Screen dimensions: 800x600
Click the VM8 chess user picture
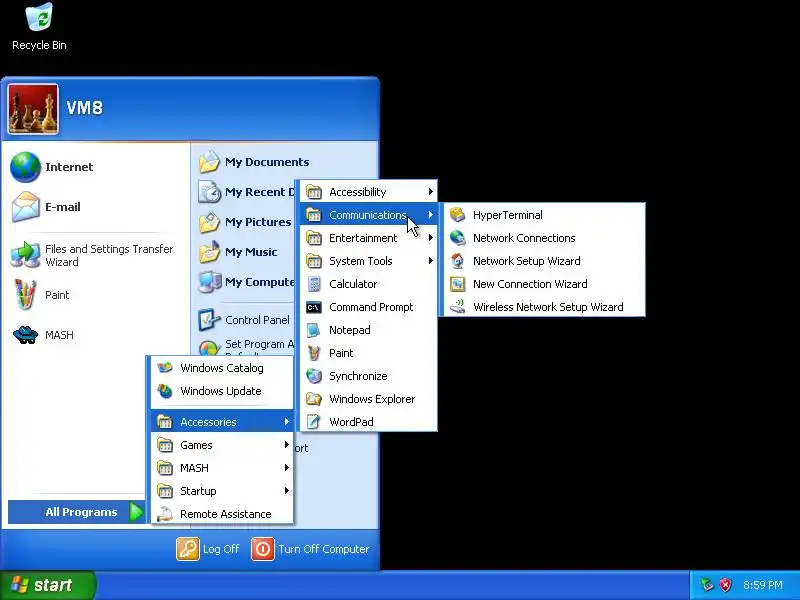point(33,109)
